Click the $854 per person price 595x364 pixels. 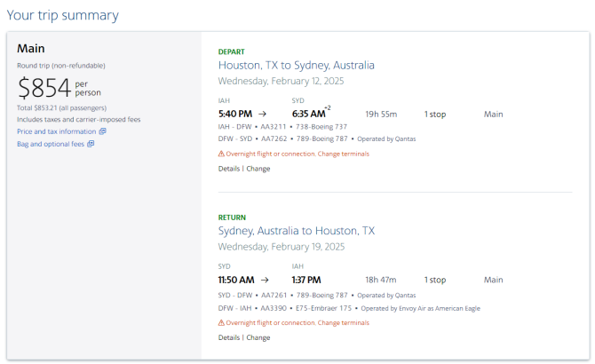tap(59, 88)
